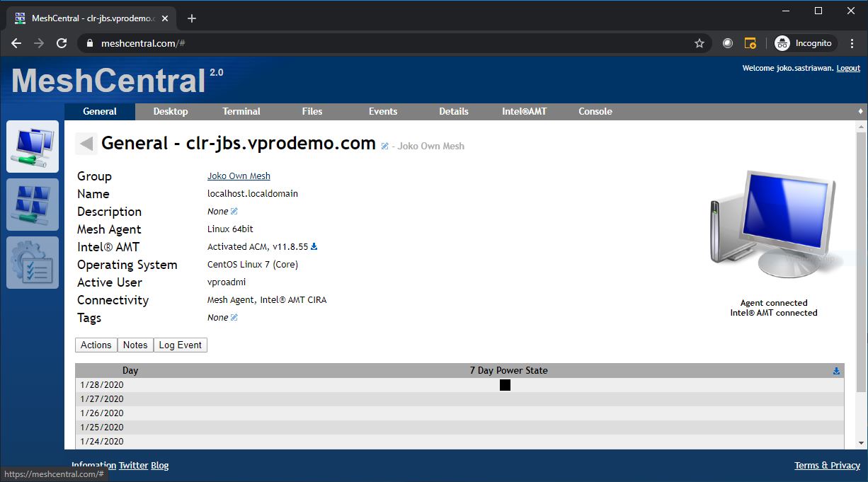Switch to the General tab
The height and width of the screenshot is (482, 868).
tap(100, 111)
